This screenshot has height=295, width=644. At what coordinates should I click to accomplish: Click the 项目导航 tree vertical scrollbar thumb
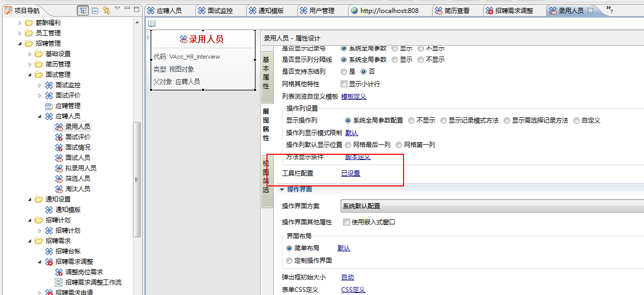(137, 179)
